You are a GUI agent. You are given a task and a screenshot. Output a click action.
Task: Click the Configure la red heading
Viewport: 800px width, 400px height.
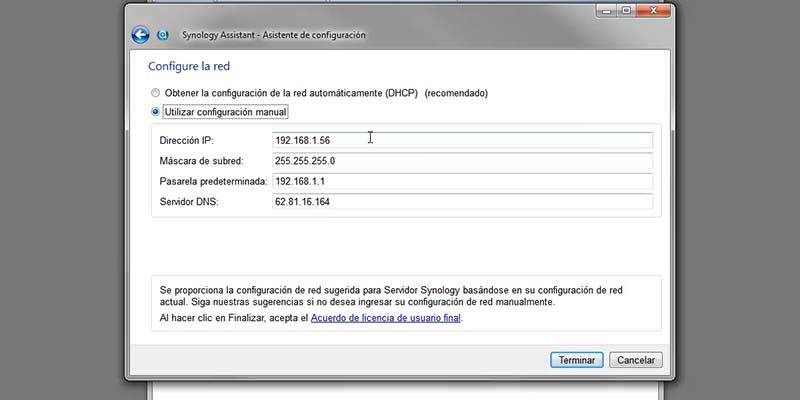(x=189, y=66)
